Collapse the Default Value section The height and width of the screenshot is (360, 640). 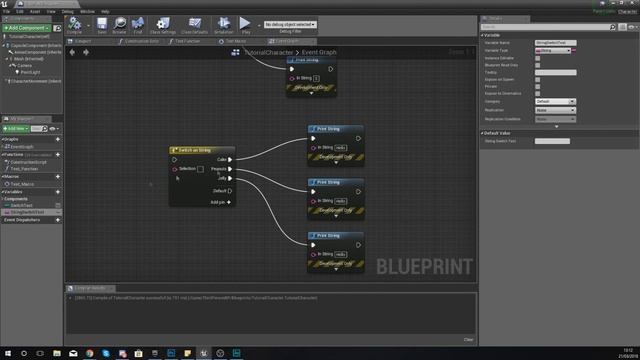(482, 133)
